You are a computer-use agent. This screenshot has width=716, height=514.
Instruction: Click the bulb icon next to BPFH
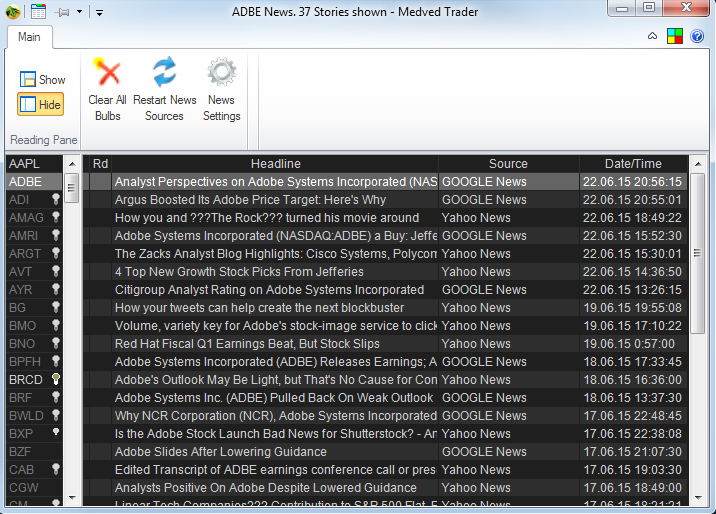click(x=56, y=361)
